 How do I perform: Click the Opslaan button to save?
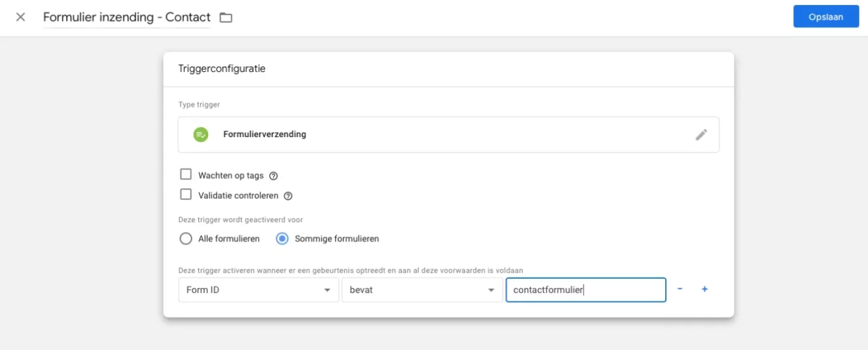point(825,17)
